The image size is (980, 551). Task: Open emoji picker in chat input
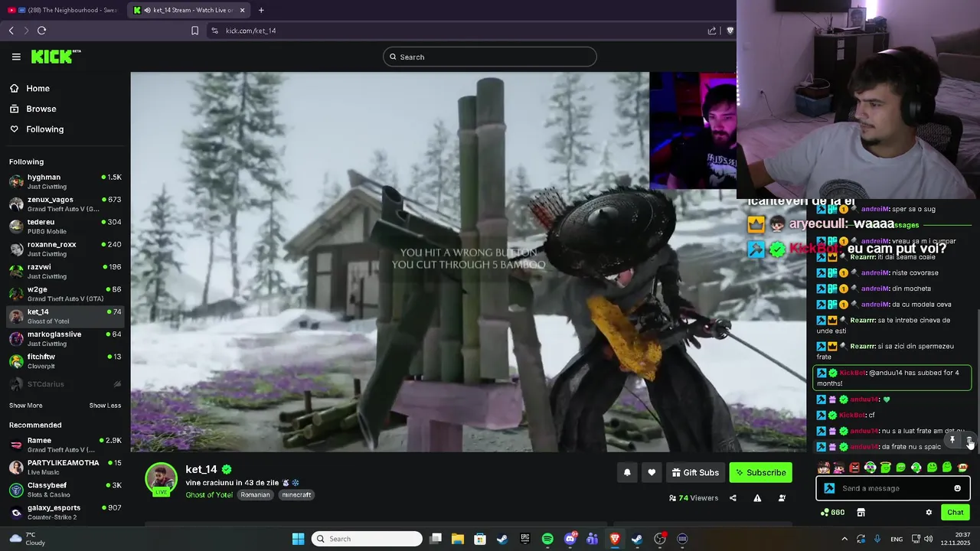coord(957,488)
